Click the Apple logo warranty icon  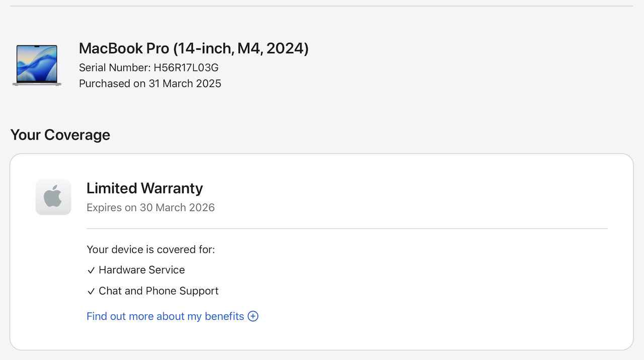pos(53,197)
